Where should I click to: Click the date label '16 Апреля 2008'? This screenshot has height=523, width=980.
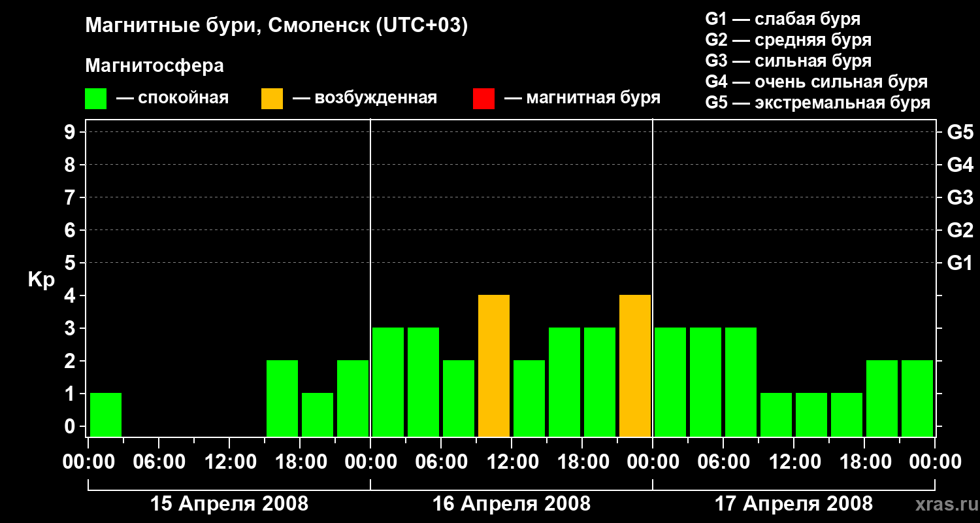(512, 503)
